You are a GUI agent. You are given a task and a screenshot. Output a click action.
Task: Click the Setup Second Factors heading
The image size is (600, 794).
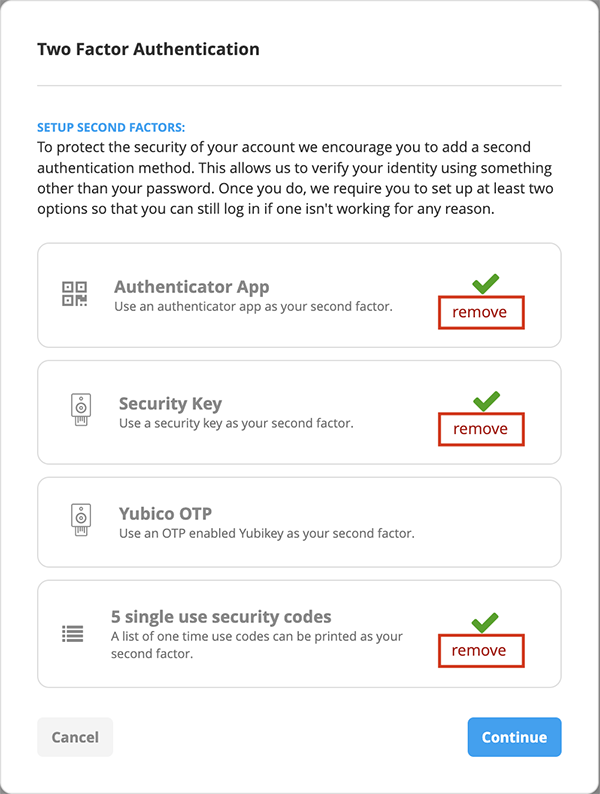coord(111,128)
